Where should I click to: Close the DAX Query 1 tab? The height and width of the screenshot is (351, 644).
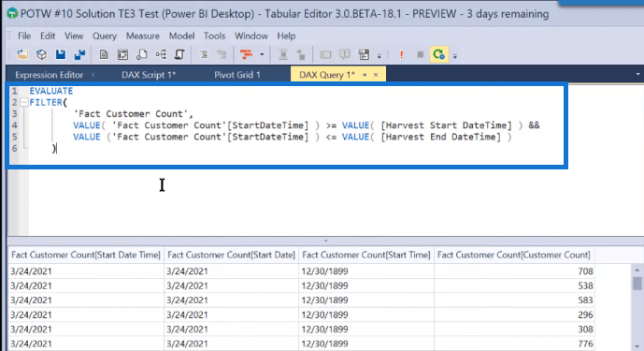(376, 75)
